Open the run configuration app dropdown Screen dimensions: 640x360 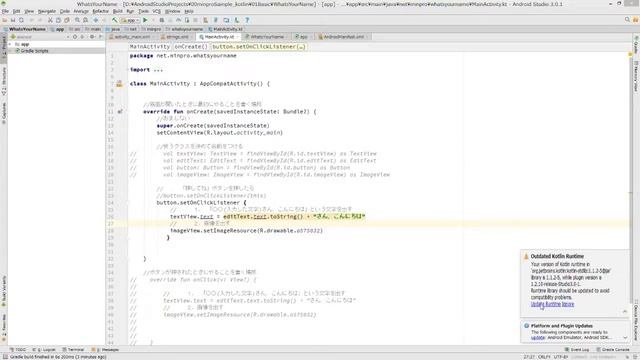point(131,20)
